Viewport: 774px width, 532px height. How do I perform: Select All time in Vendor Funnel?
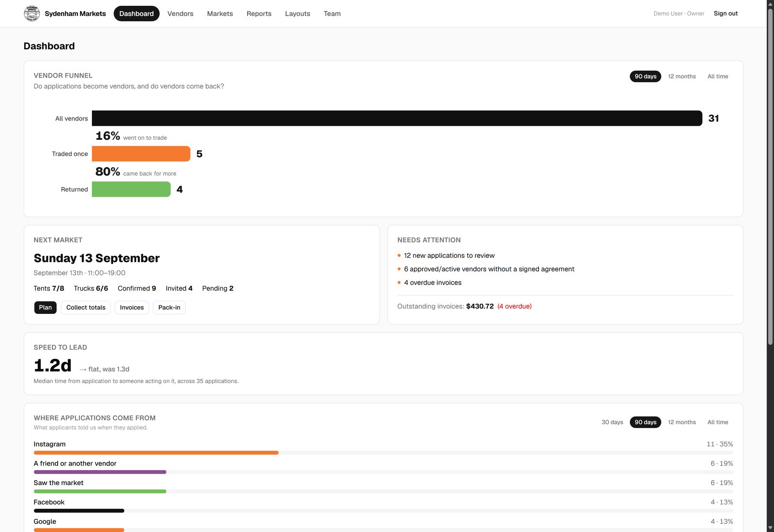[718, 76]
